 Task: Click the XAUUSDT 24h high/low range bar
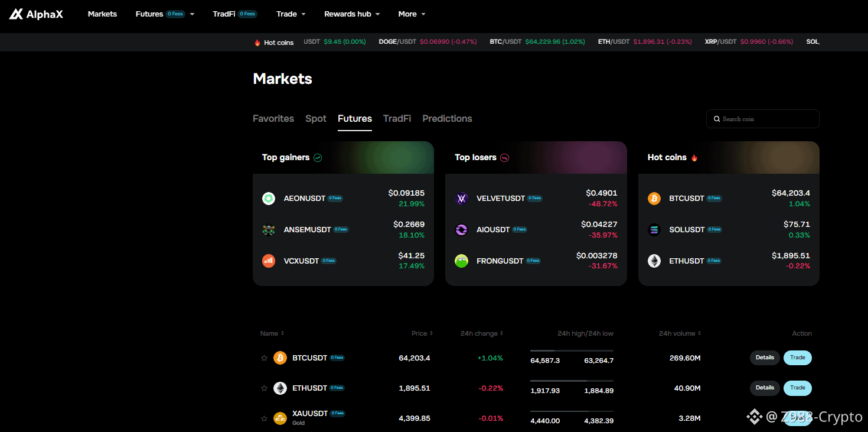point(572,411)
